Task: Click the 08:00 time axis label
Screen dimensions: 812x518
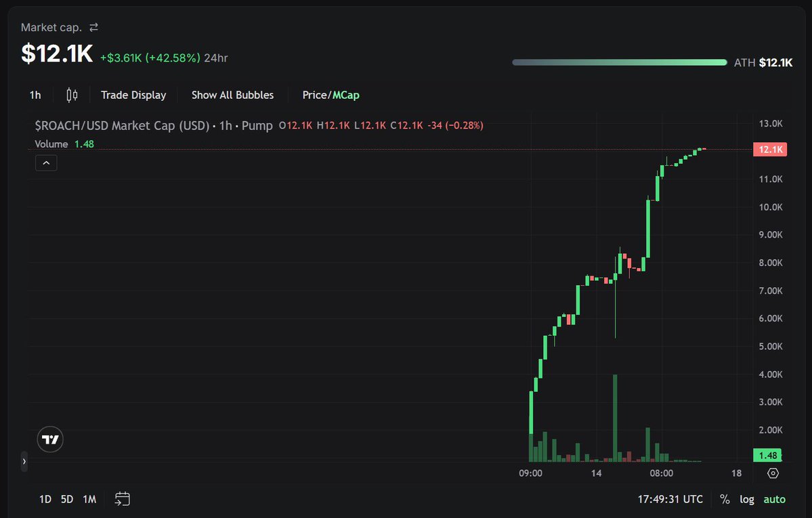Action: click(661, 473)
